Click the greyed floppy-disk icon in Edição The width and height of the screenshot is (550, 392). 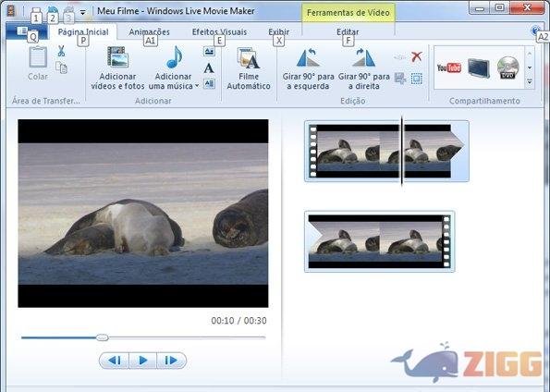[x=400, y=79]
